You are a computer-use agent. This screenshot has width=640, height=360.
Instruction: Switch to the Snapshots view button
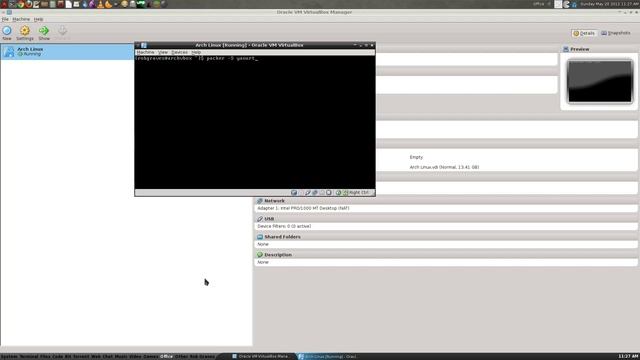click(616, 33)
